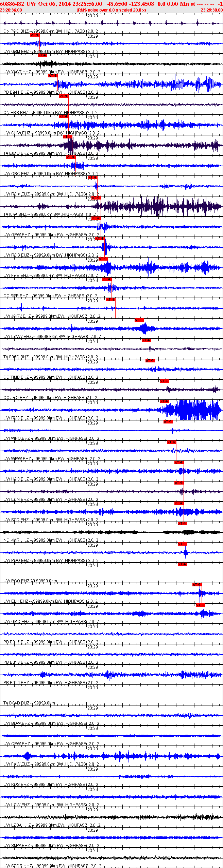Viewport: 223px width, 868px height.
Task: Click the red pick flag above the UW GMO EHZ trace
Action: pos(201,605)
